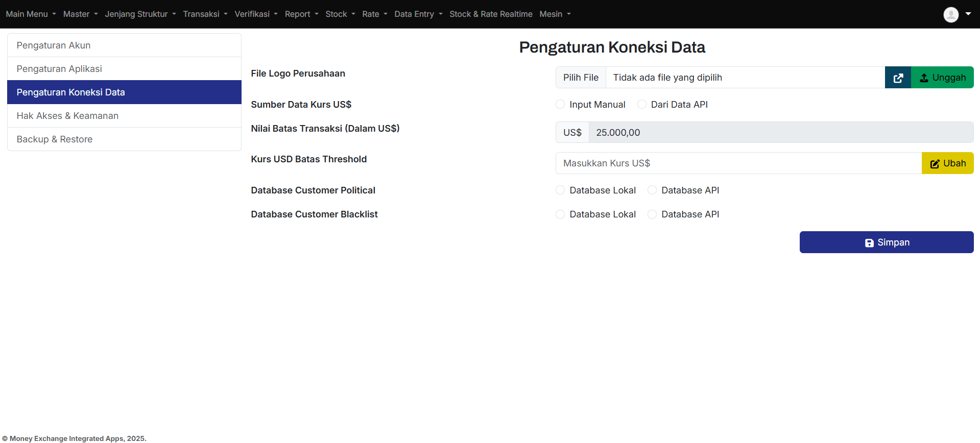Choose Database API for Customer Blacklist
This screenshot has width=980, height=443.
click(652, 214)
